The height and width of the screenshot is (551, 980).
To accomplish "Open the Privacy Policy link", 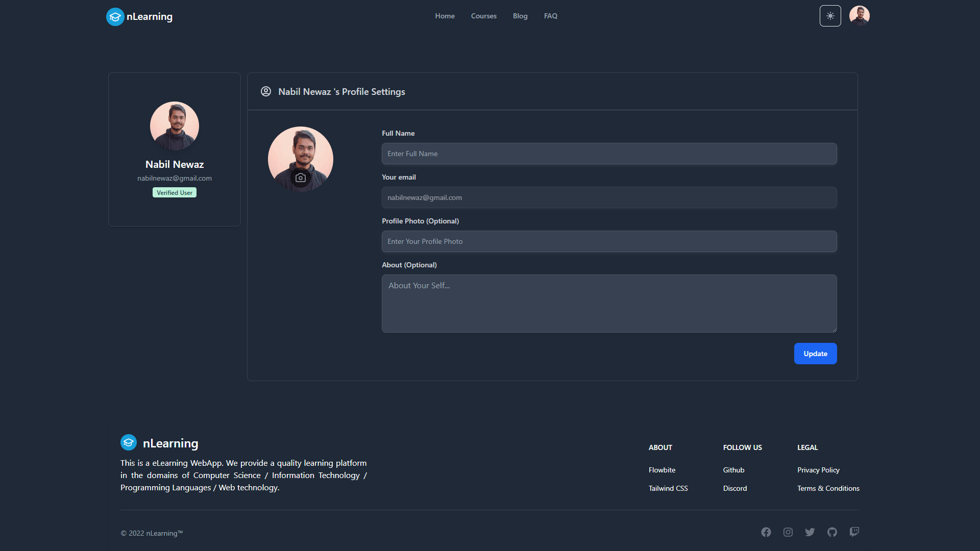I will pos(818,470).
